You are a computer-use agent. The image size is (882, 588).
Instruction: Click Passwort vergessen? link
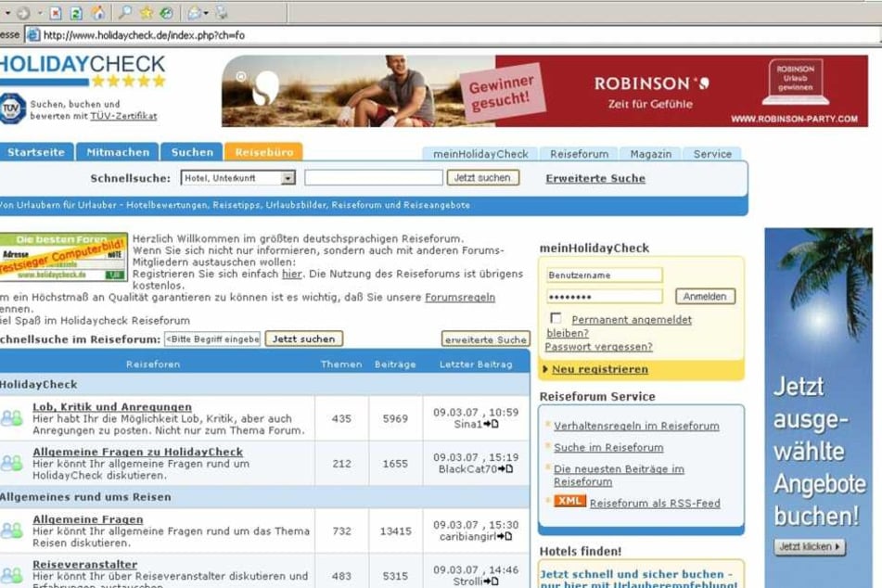(598, 347)
